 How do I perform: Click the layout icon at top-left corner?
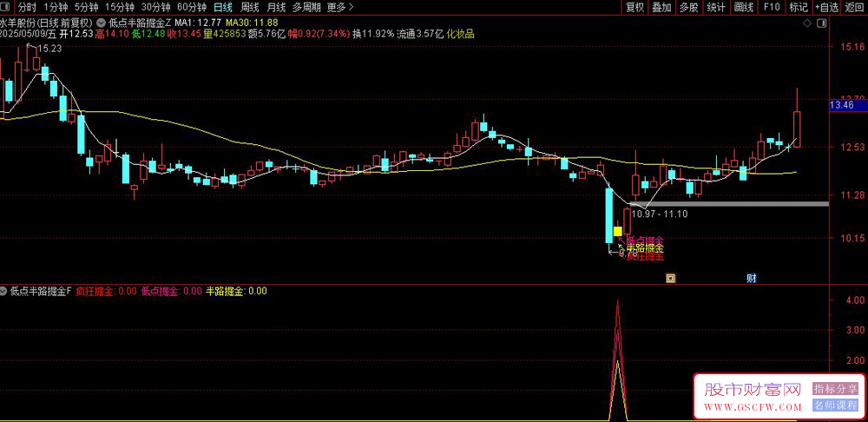tap(7, 7)
